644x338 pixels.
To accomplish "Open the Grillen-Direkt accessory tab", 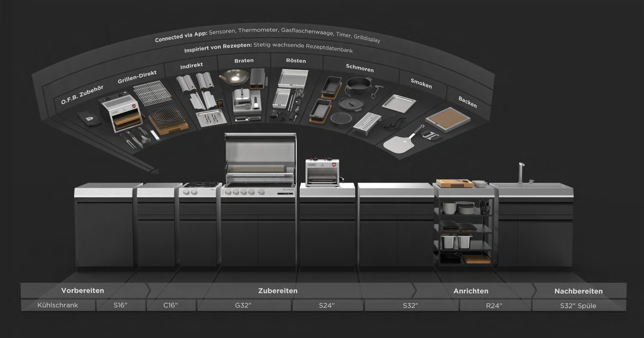I will point(137,77).
